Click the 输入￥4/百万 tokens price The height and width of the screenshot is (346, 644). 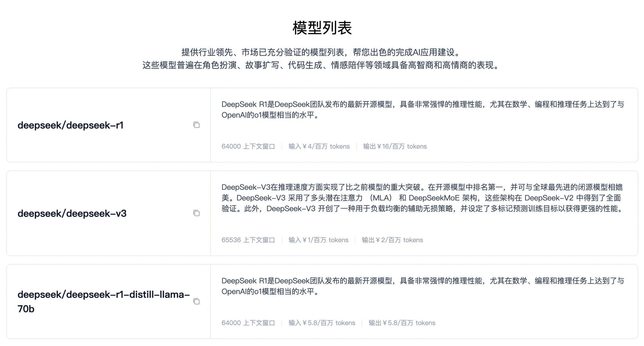coord(319,146)
